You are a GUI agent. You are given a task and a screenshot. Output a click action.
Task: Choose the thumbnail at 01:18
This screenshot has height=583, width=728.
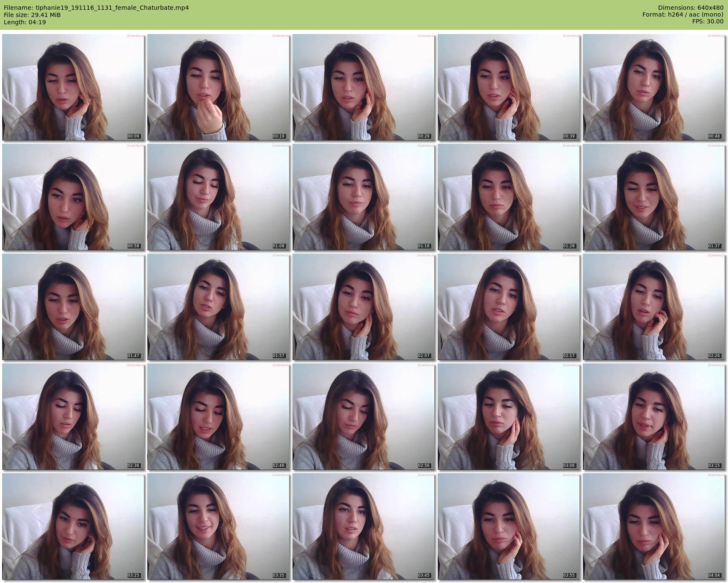tap(364, 197)
